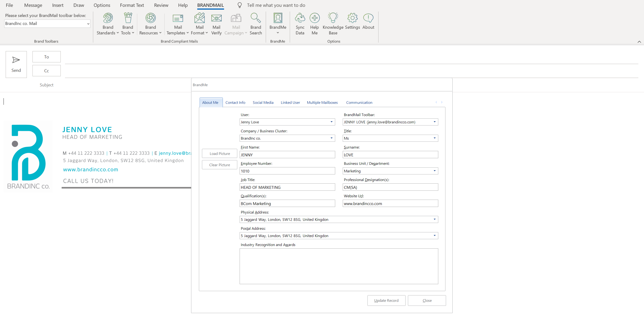Open the Format Text ribbon tab
Viewport: 644px width, 335px height.
coord(132,5)
